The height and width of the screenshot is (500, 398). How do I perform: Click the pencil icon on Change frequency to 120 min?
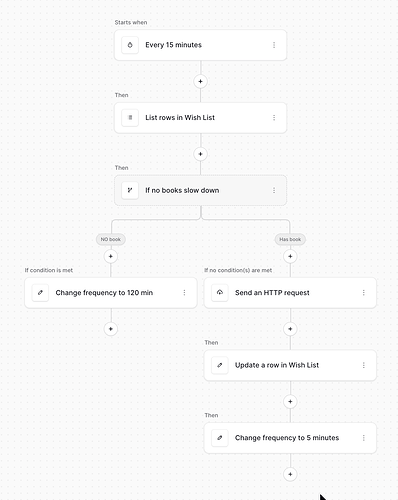[40, 293]
